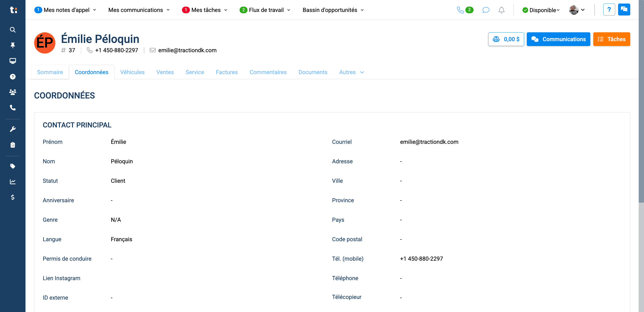Switch to the Factures tab
This screenshot has height=312, width=644.
[x=227, y=72]
